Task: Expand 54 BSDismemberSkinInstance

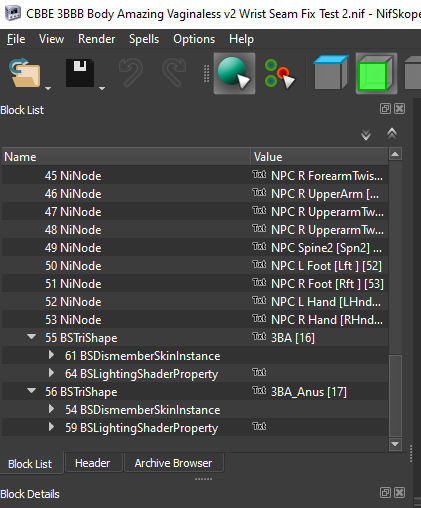Action: tap(51, 409)
